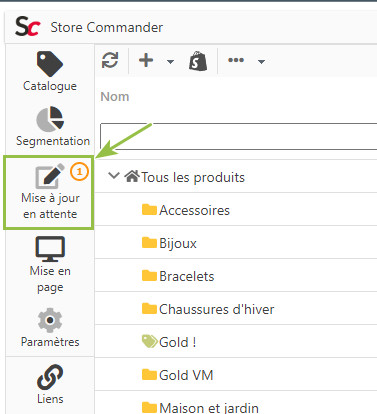Open the Mise en page monitor icon
Screen dimensions: 377x414
pos(50,264)
